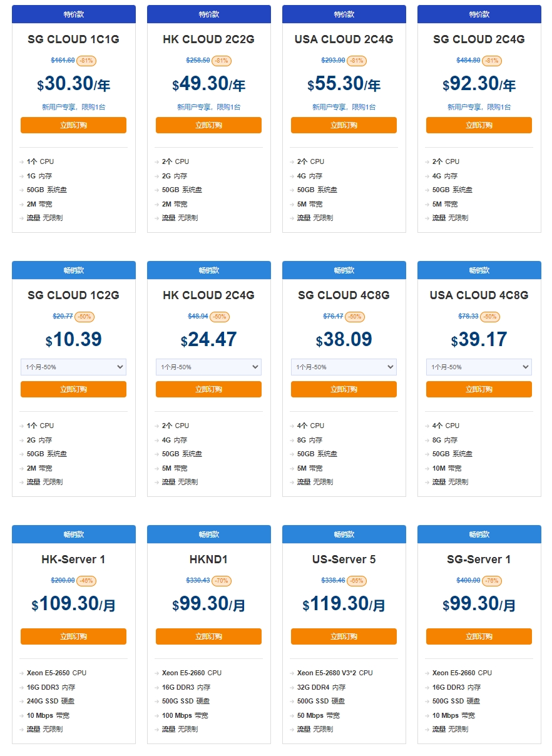Order the SG CLOUD 1C1G plan with 立即订购

pyautogui.click(x=73, y=125)
